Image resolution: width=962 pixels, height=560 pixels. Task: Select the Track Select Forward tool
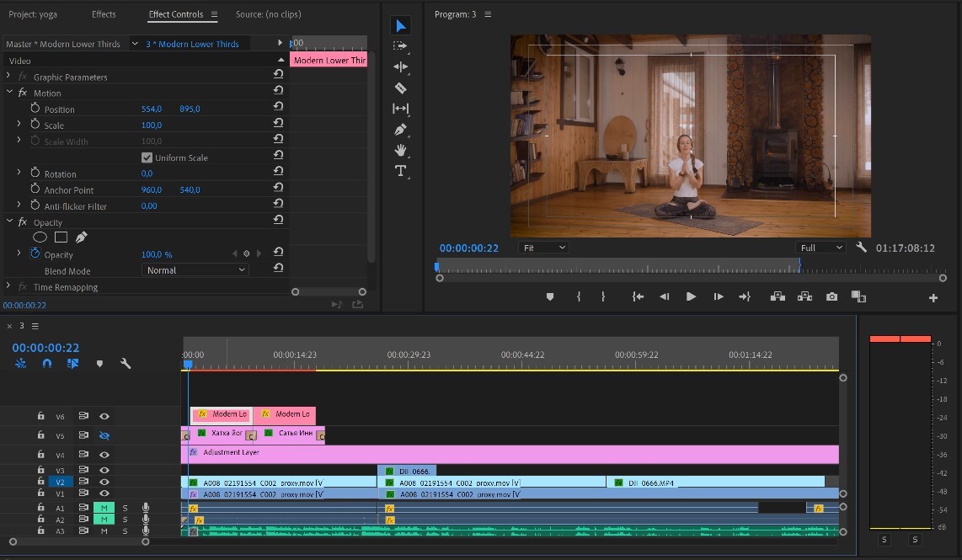(401, 46)
